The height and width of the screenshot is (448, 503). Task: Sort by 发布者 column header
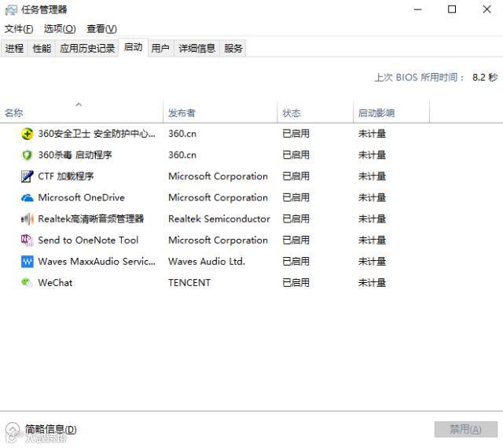[220, 113]
